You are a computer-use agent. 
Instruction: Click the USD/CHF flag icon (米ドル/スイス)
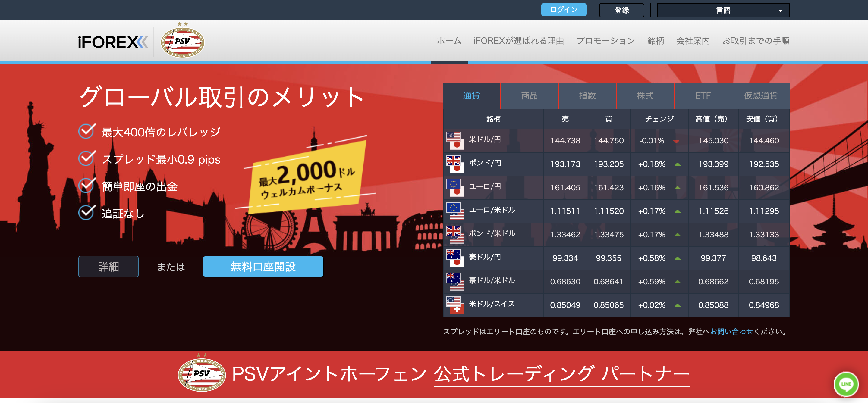click(x=455, y=305)
